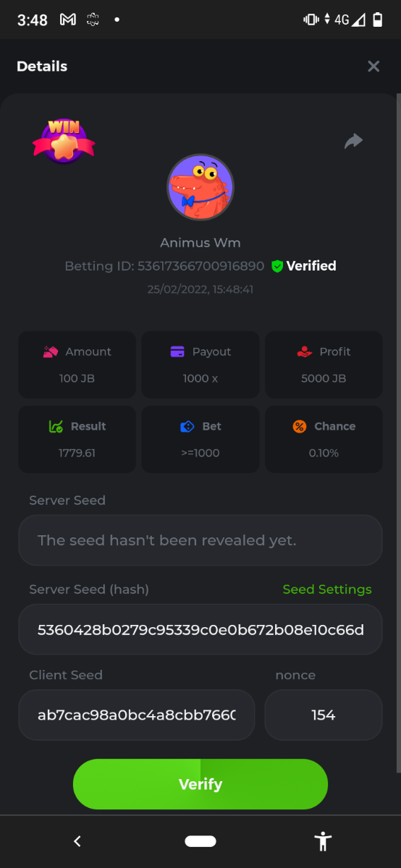
Task: Tap the blue Bet dice icon
Action: 187,427
